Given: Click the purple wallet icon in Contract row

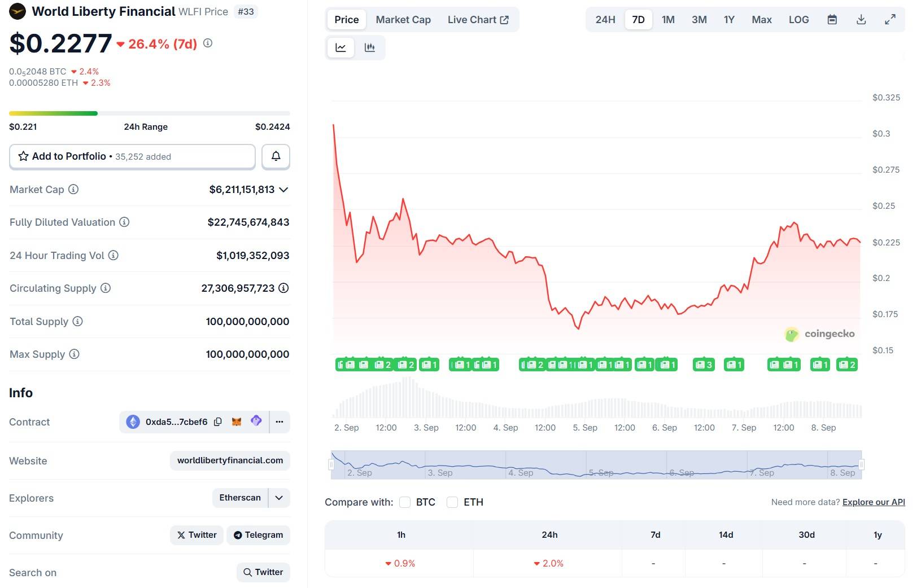Looking at the screenshot, I should [256, 421].
